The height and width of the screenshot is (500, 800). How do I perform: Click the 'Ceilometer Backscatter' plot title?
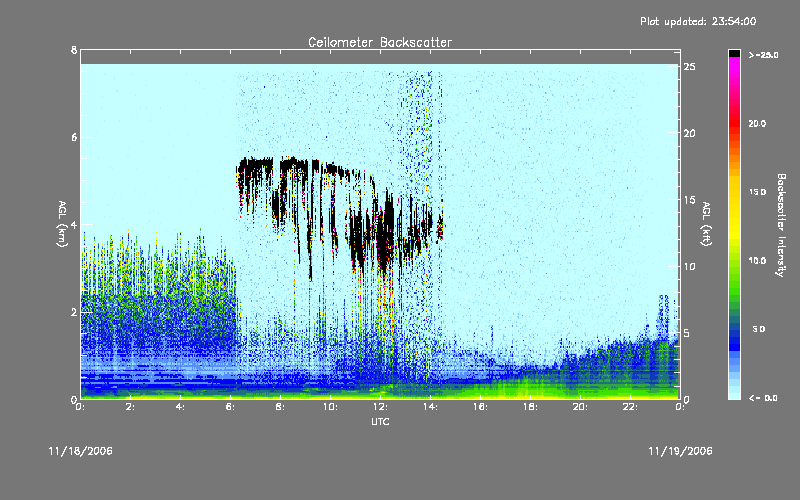click(380, 42)
